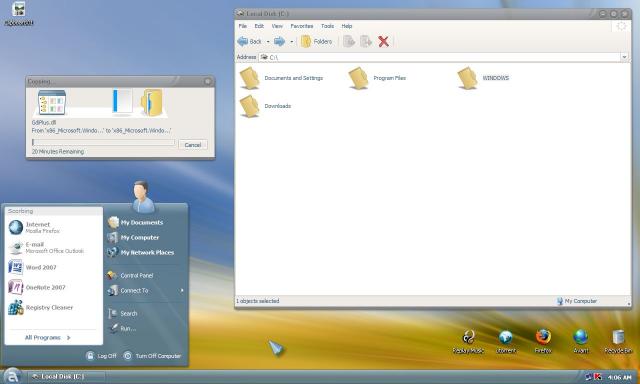
Task: Click the Move To toolbar icon
Action: [349, 41]
